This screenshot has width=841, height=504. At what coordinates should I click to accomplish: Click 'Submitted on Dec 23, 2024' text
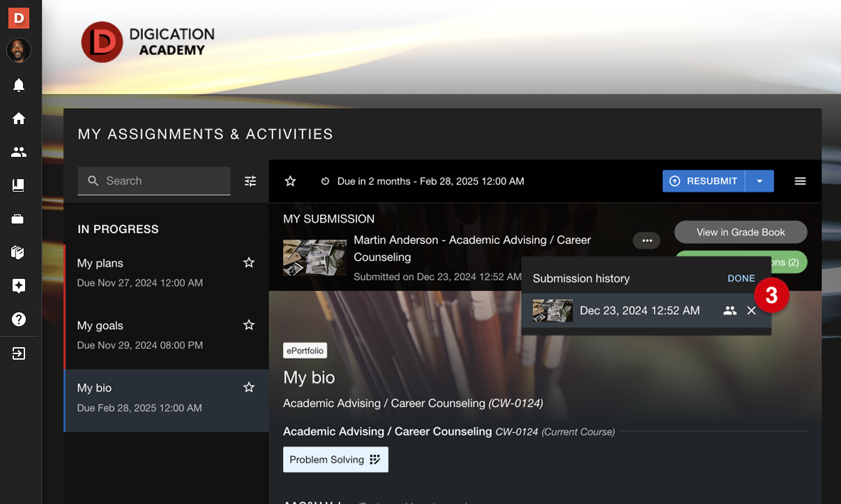click(x=437, y=277)
